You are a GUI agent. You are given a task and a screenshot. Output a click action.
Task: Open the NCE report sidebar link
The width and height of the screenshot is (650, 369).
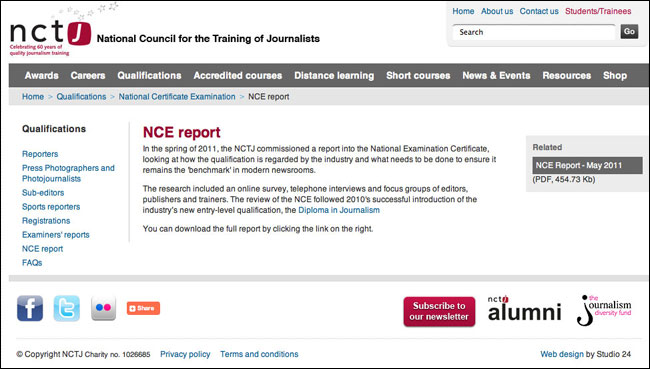[42, 249]
